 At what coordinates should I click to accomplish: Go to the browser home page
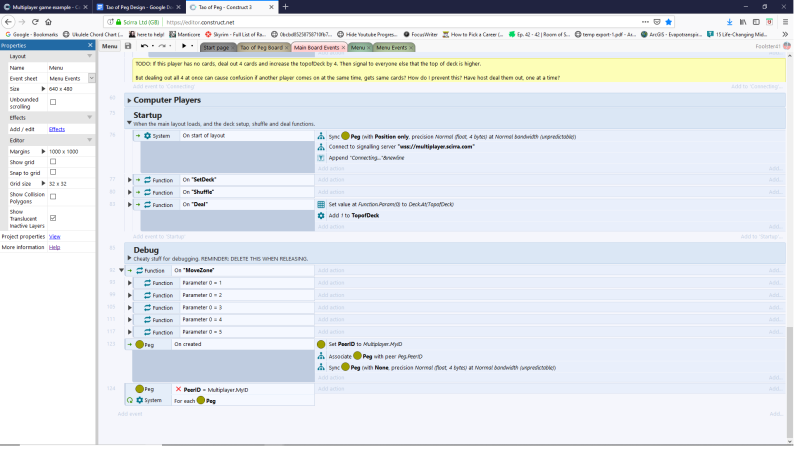[x=48, y=22]
